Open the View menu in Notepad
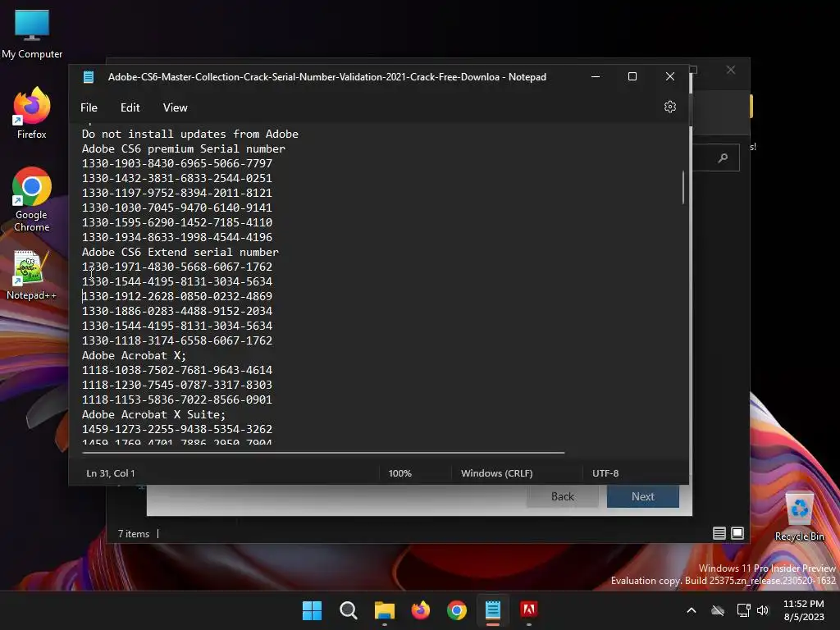The image size is (840, 630). pos(176,107)
